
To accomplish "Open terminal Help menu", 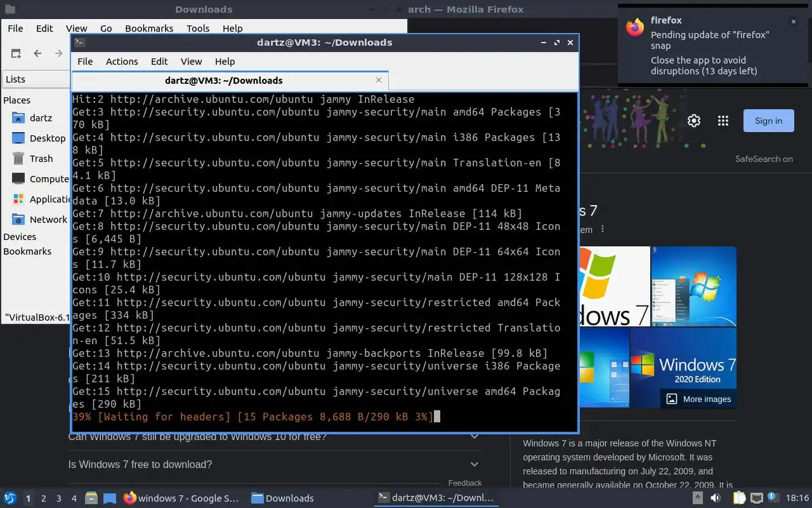I will point(225,62).
